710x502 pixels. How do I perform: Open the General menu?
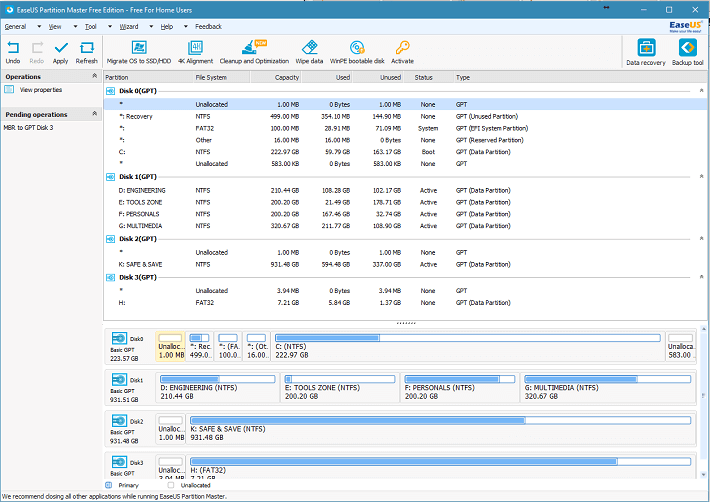click(x=15, y=27)
